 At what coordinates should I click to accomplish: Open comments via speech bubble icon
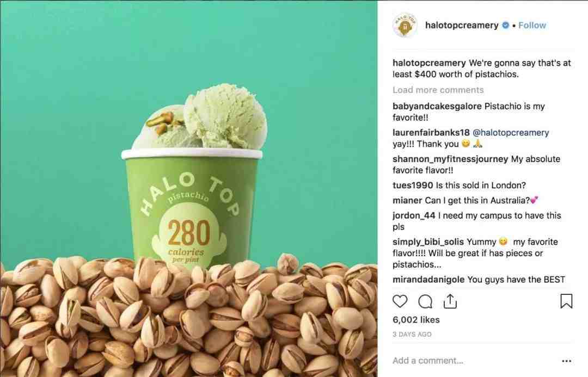pyautogui.click(x=425, y=301)
